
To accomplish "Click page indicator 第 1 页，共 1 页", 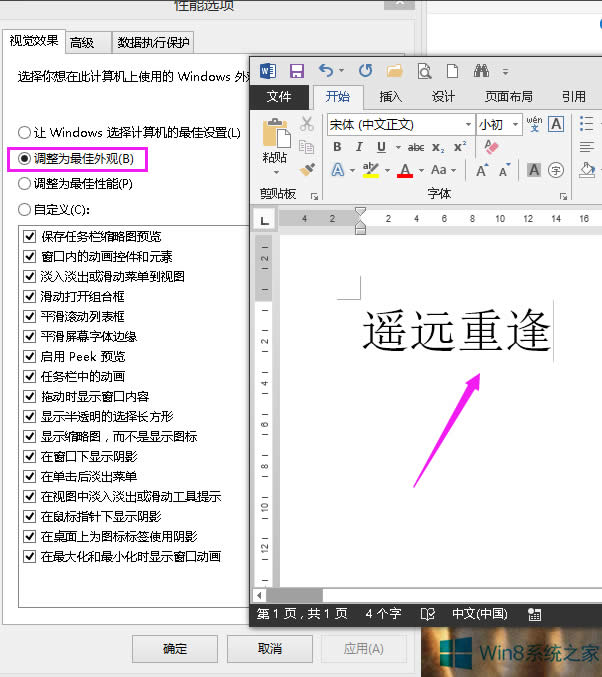I will point(302,614).
